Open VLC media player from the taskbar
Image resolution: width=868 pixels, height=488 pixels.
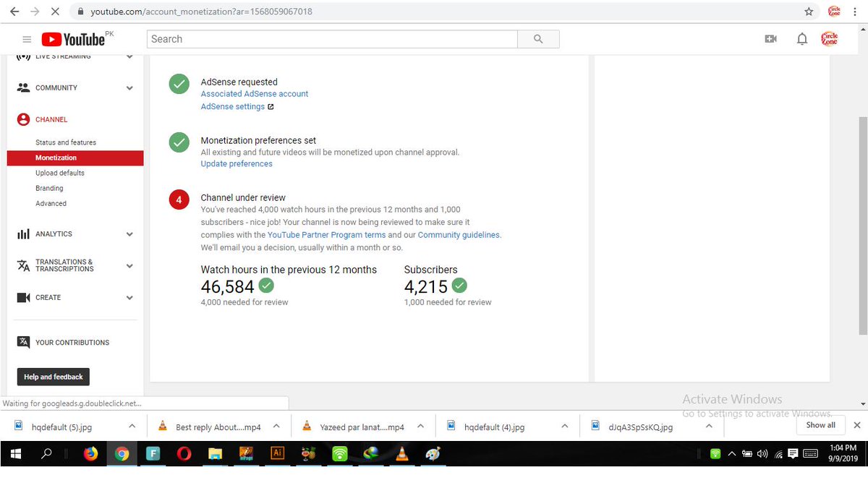tap(401, 454)
